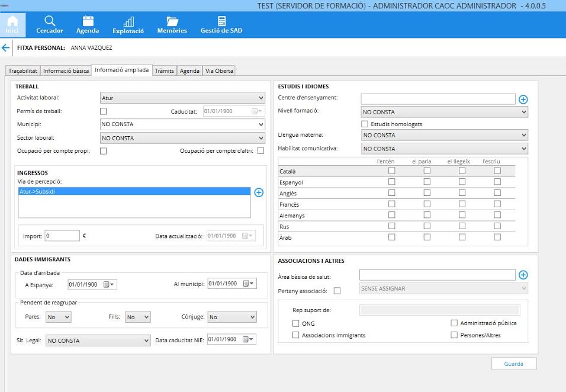The height and width of the screenshot is (392, 566).
Task: Tick the ONG checkbox
Action: pyautogui.click(x=296, y=324)
